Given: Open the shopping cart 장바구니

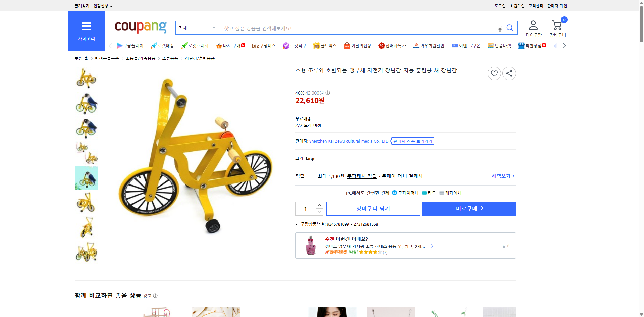Looking at the screenshot, I should coord(557,25).
